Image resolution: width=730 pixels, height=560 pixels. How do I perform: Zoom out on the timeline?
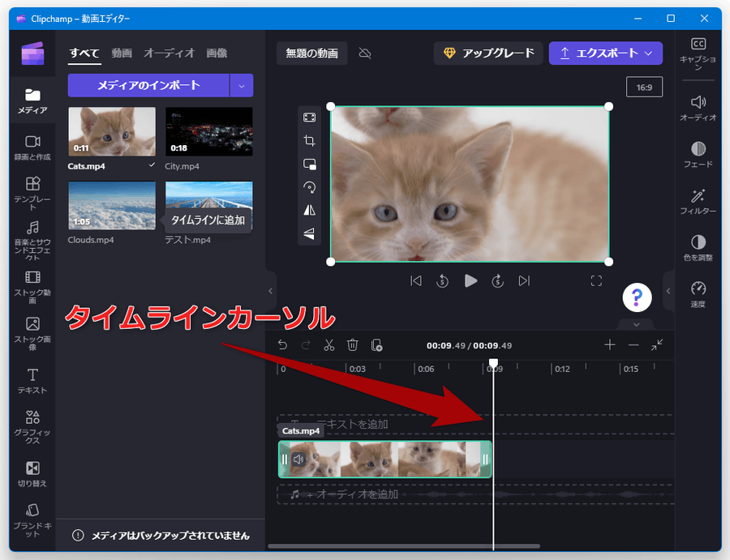pos(633,344)
